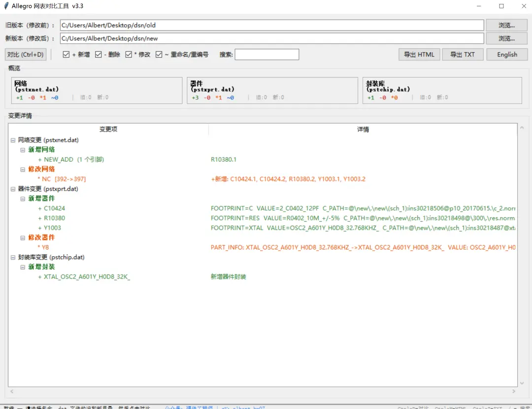The height and width of the screenshot is (409, 532).
Task: Collapse the 新增网络 tree group
Action: [23, 150]
